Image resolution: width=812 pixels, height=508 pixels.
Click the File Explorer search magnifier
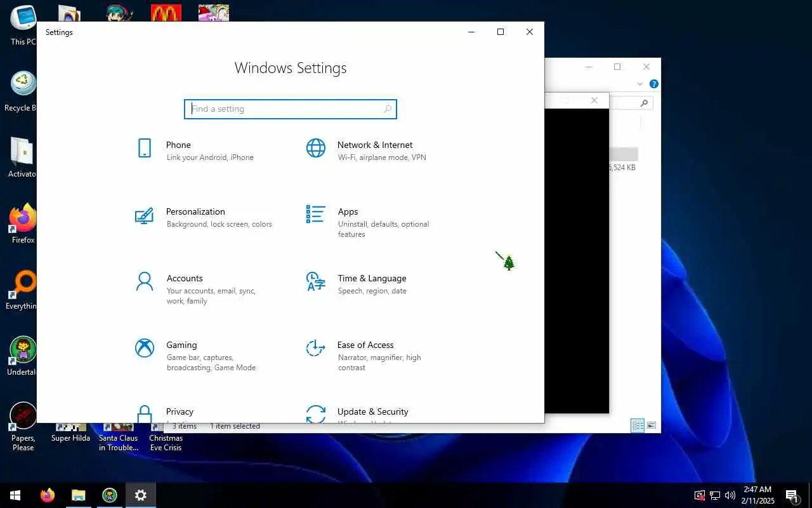pos(644,103)
